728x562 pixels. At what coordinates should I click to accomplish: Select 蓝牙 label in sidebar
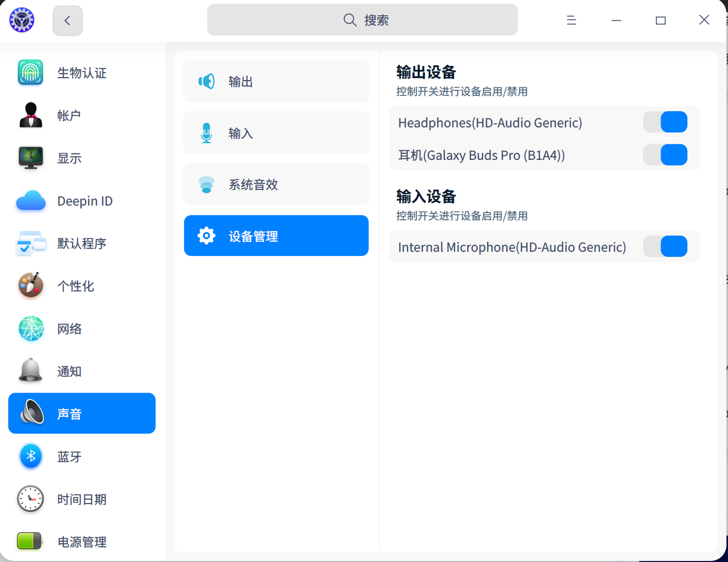70,457
